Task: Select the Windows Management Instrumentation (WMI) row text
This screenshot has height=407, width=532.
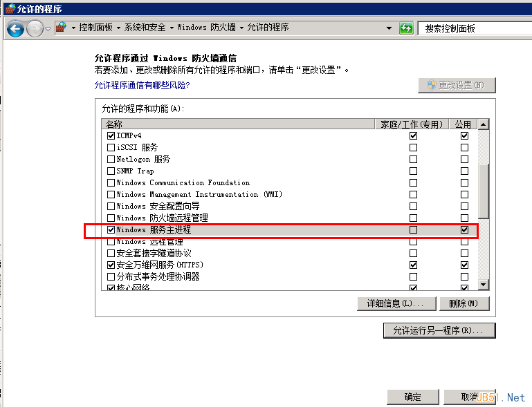Action: pos(199,195)
